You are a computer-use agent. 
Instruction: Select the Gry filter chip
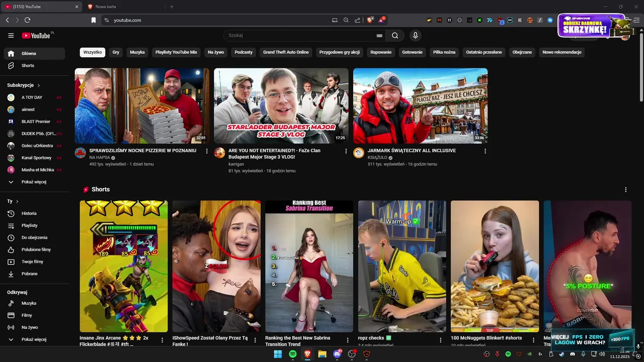(116, 52)
